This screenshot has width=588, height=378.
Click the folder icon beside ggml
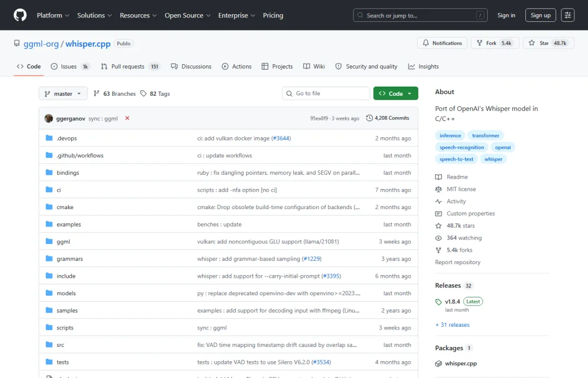(x=49, y=241)
